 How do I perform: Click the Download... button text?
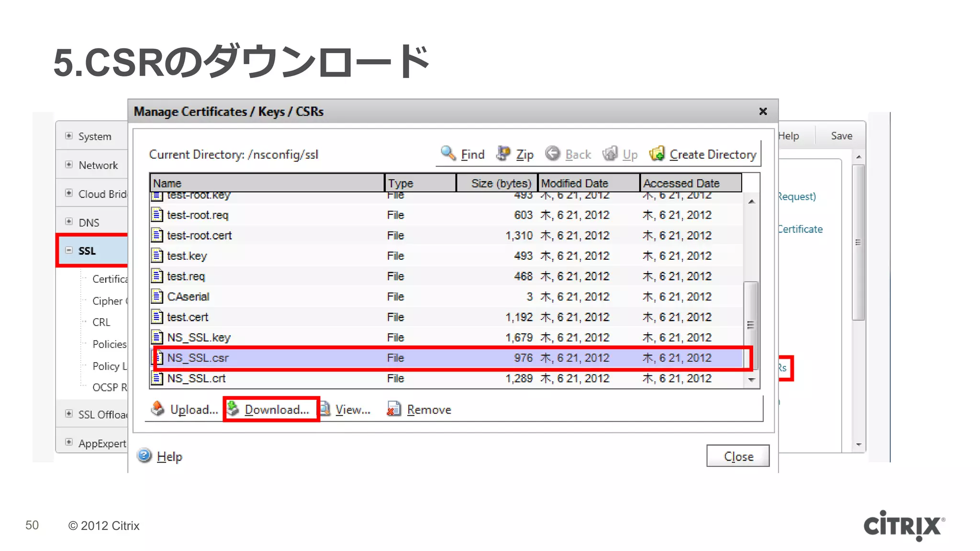pos(277,410)
